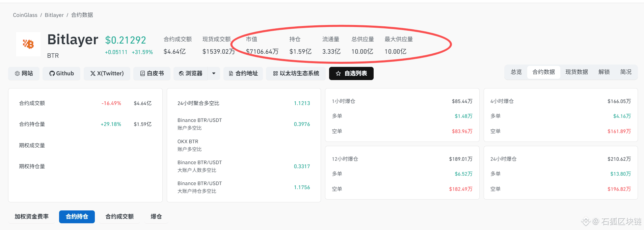
Task: Click the 期权成交量 row label
Action: 32,146
